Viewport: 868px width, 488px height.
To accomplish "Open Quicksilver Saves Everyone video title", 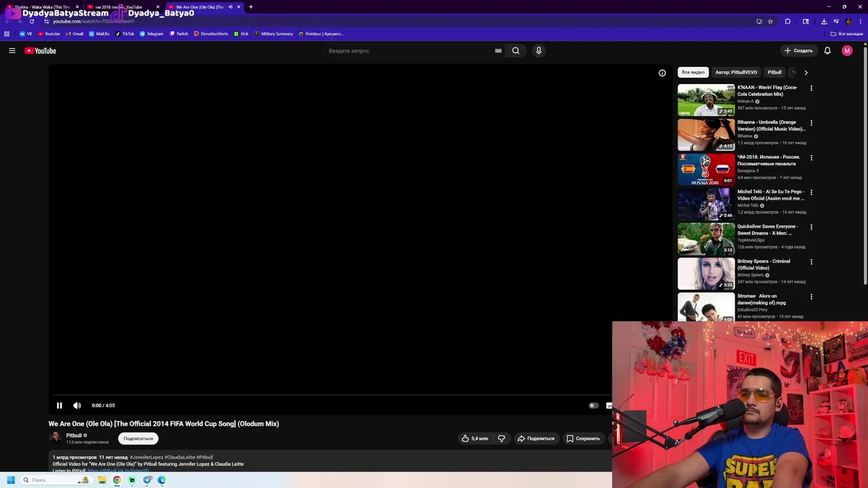I will click(768, 230).
